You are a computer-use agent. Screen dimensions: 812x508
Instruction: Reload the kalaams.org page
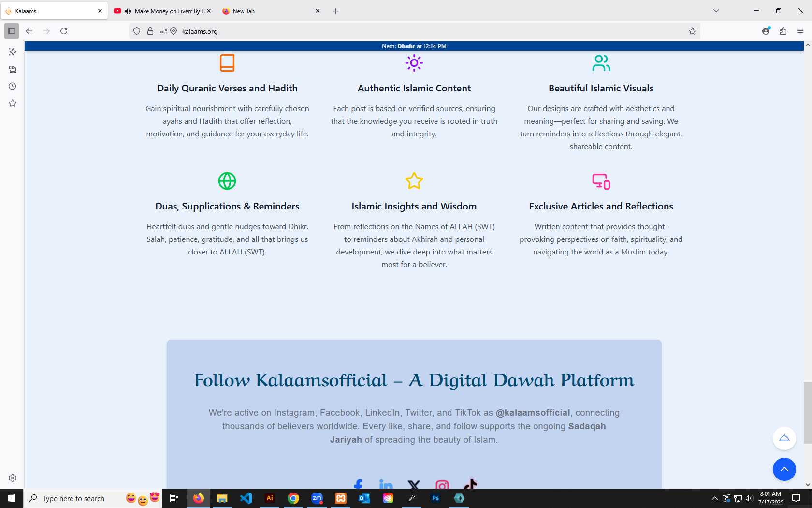click(x=64, y=31)
